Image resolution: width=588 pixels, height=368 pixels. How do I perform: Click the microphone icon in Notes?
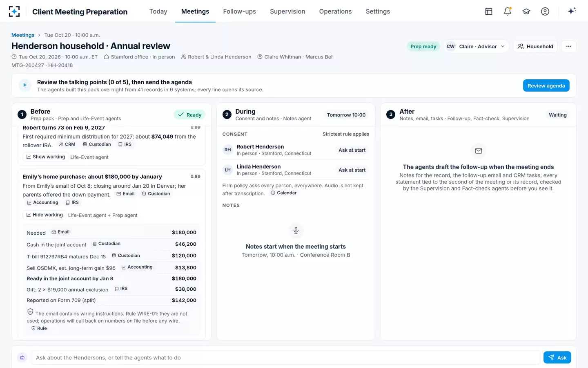click(296, 231)
